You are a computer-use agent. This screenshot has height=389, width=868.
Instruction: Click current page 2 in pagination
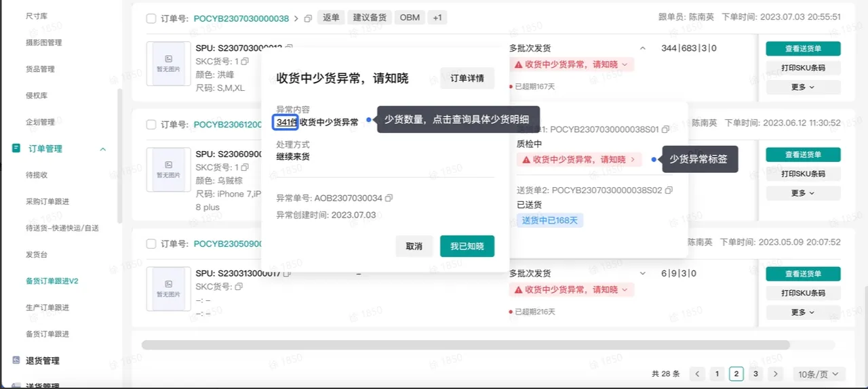736,373
